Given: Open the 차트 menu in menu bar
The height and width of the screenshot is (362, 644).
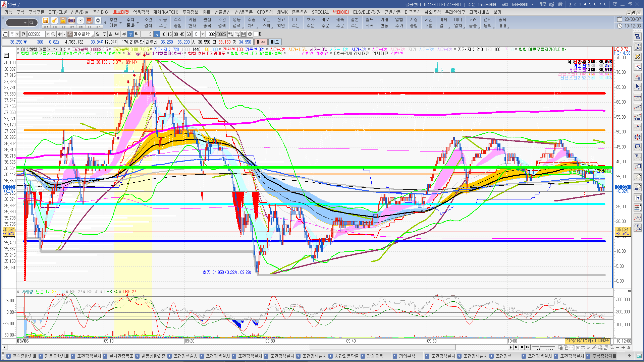Looking at the screenshot, I should [206, 12].
